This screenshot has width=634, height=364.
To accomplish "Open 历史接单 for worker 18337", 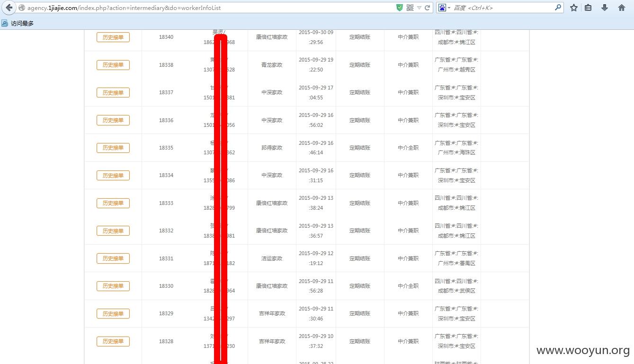I will click(113, 93).
